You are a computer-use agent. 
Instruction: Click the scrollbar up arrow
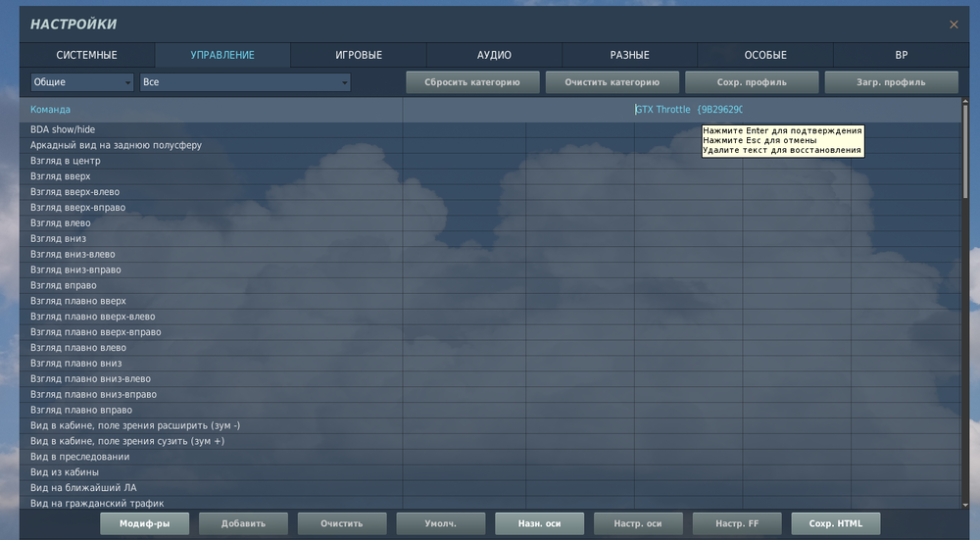click(x=965, y=101)
